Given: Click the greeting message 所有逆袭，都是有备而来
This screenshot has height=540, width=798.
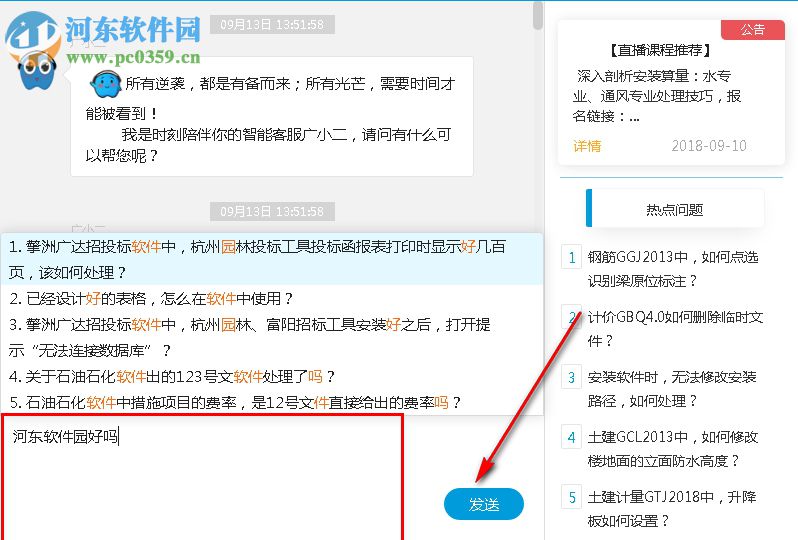Looking at the screenshot, I should pos(272,117).
